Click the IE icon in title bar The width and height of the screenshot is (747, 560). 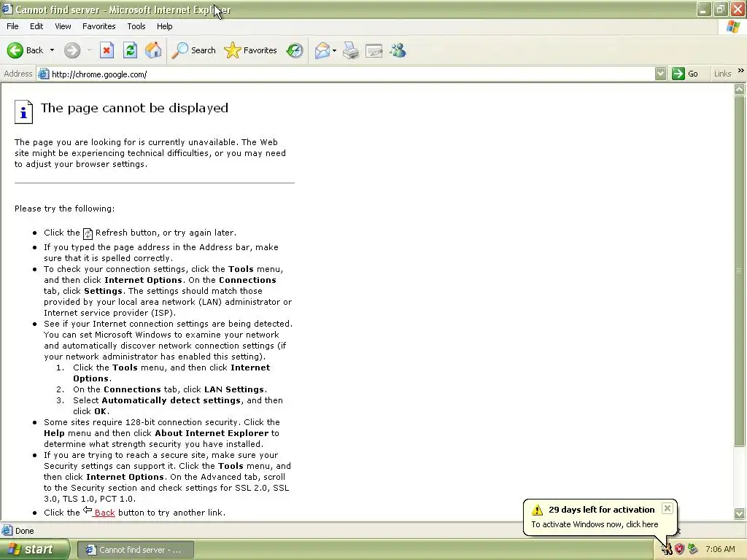[7, 9]
